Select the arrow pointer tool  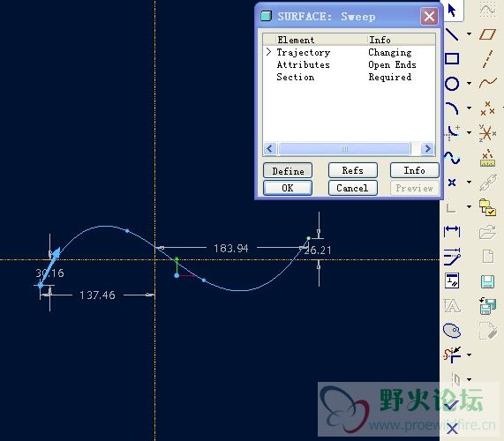click(x=452, y=10)
